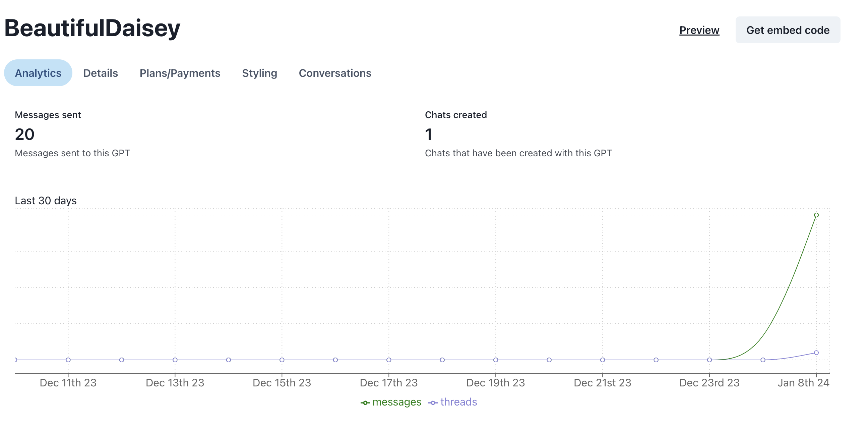Screen dimensions: 868x428
Task: Go to the Plans/Payments tab
Action: point(180,73)
